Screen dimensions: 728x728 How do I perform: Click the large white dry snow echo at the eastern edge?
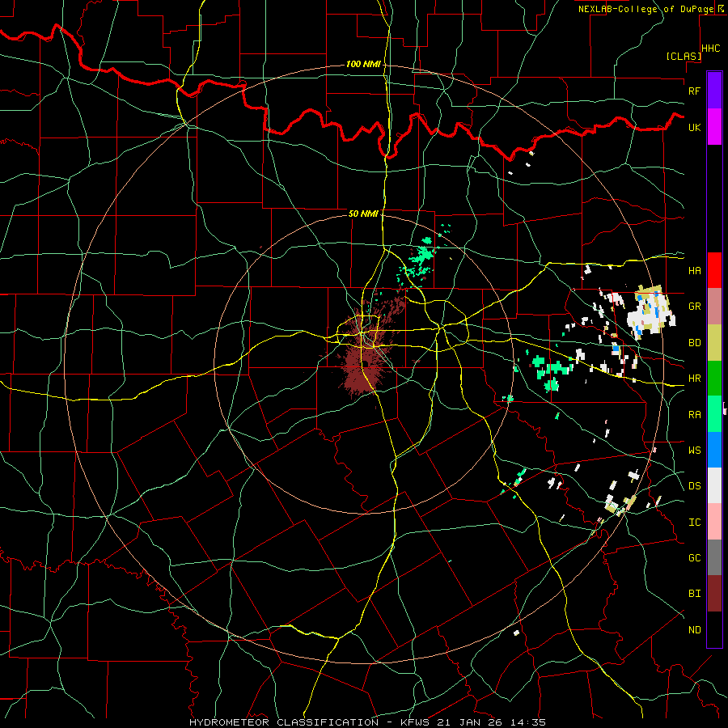coord(651,312)
